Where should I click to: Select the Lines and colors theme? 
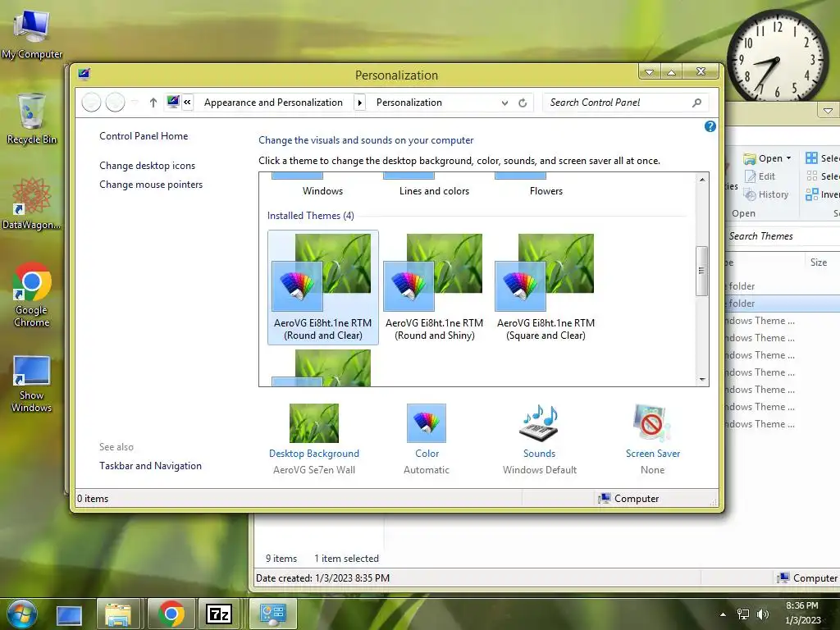(x=435, y=185)
